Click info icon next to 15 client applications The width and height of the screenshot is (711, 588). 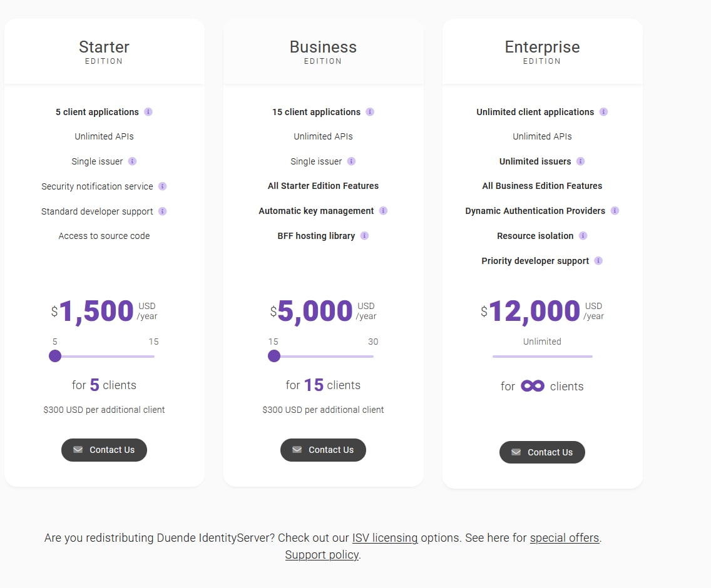tap(370, 112)
